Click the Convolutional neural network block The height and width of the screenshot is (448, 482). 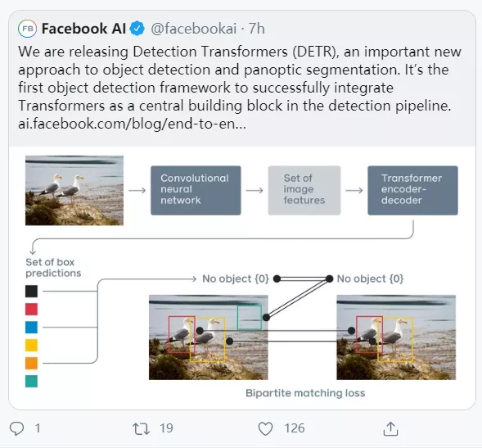196,191
